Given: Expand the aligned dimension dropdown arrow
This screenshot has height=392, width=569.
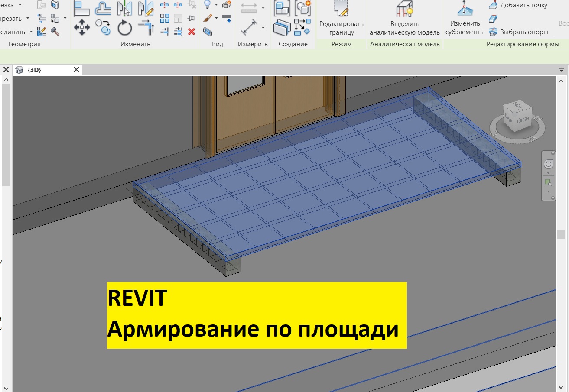Looking at the screenshot, I should pos(263,28).
